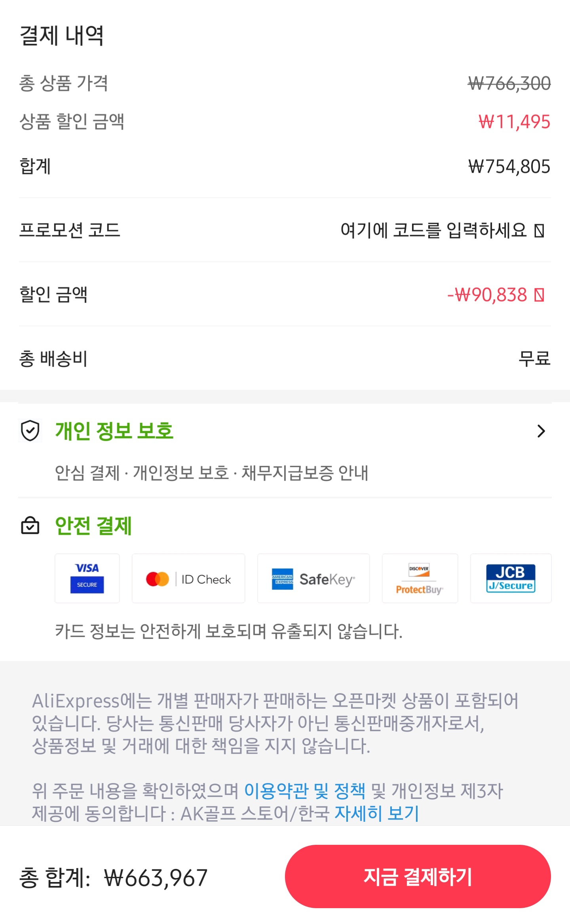
Task: Open the arrow next to 여기에 코드를 입력하세요
Action: pos(540,230)
